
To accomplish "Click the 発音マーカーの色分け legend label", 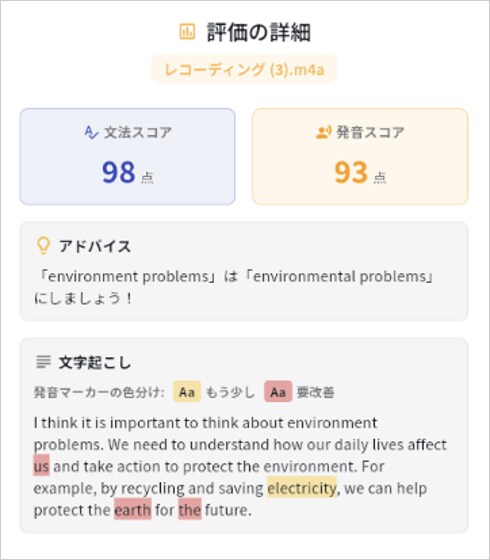I will pyautogui.click(x=99, y=392).
